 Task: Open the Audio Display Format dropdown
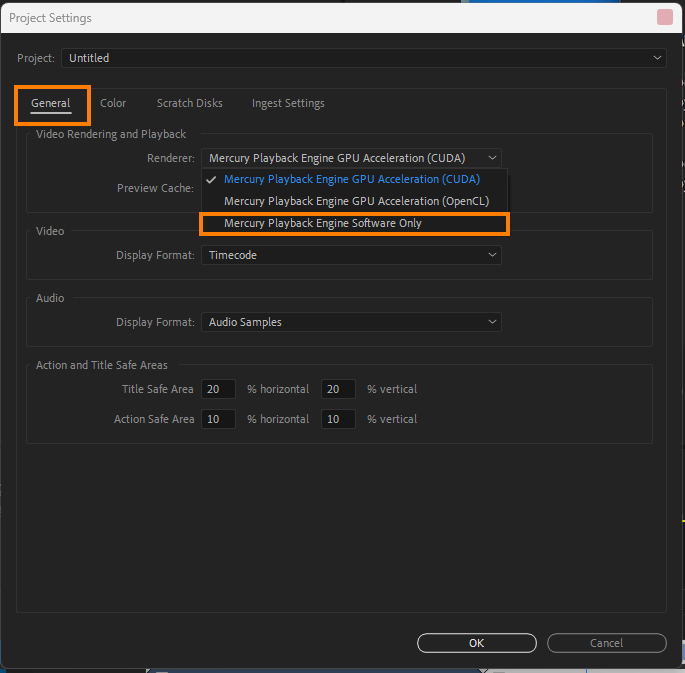[351, 322]
